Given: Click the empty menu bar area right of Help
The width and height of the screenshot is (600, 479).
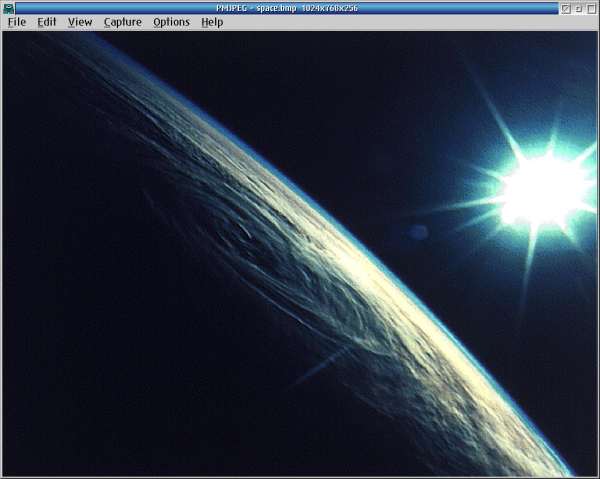Looking at the screenshot, I should point(400,22).
